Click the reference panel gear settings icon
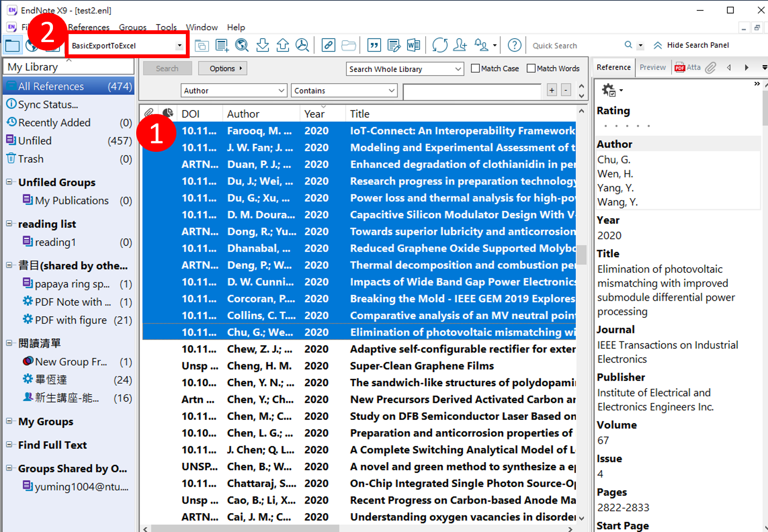The image size is (768, 532). point(609,90)
